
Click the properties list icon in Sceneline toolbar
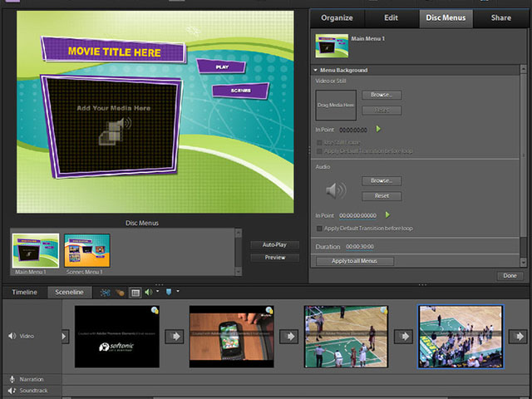pos(135,293)
